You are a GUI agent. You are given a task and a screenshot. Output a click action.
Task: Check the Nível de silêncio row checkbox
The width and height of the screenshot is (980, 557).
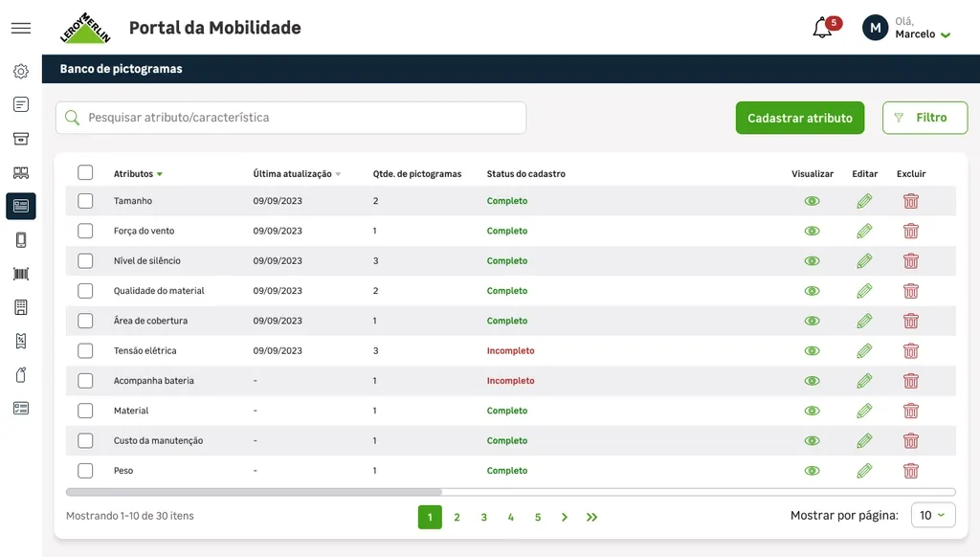[85, 260]
